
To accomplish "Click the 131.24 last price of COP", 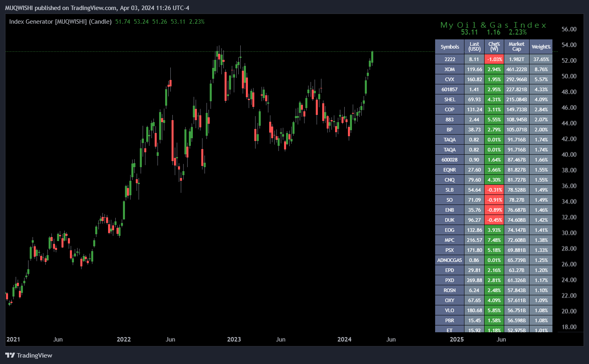I will click(x=474, y=109).
